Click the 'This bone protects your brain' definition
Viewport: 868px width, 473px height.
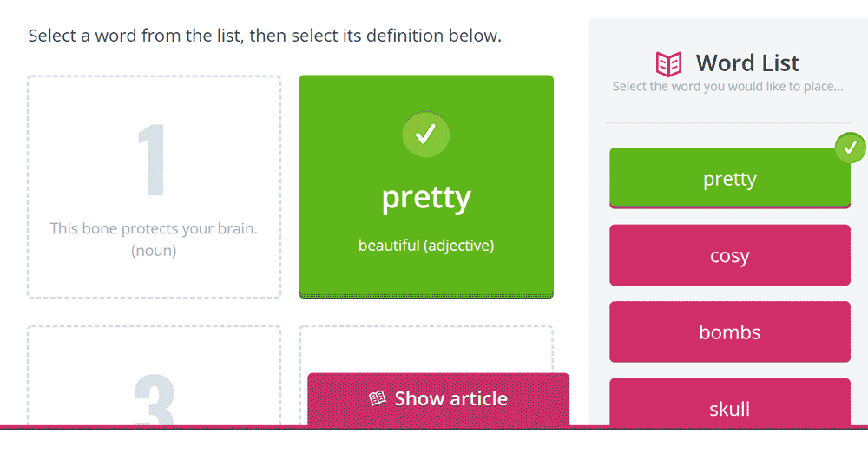pyautogui.click(x=154, y=229)
